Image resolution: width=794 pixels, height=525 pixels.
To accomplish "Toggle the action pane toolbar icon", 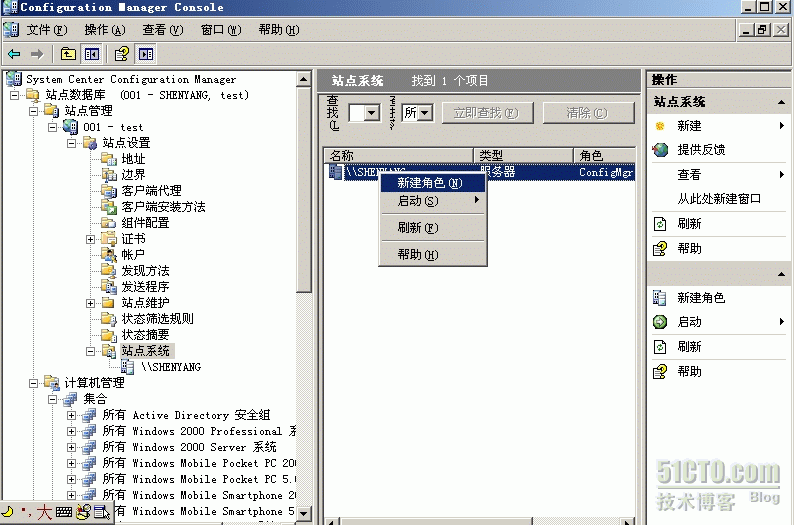I will (x=146, y=54).
